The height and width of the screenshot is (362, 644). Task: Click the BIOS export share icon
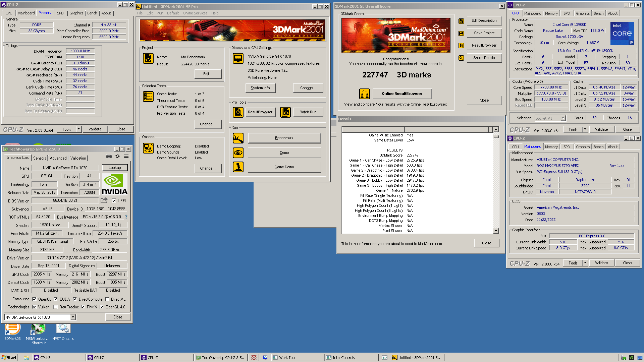[104, 200]
